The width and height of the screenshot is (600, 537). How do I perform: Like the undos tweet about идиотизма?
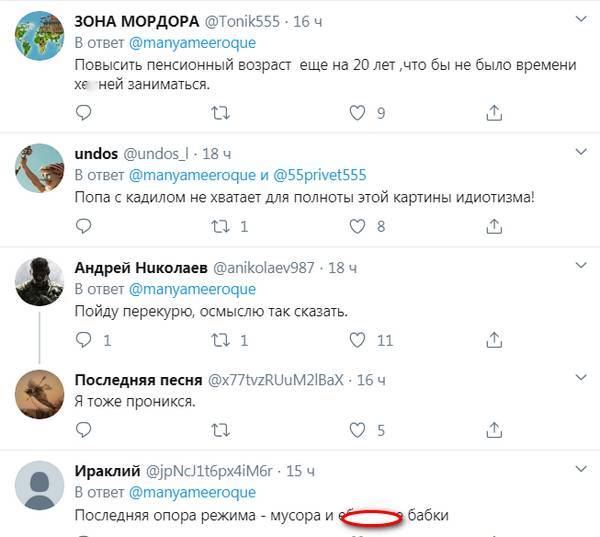355,227
